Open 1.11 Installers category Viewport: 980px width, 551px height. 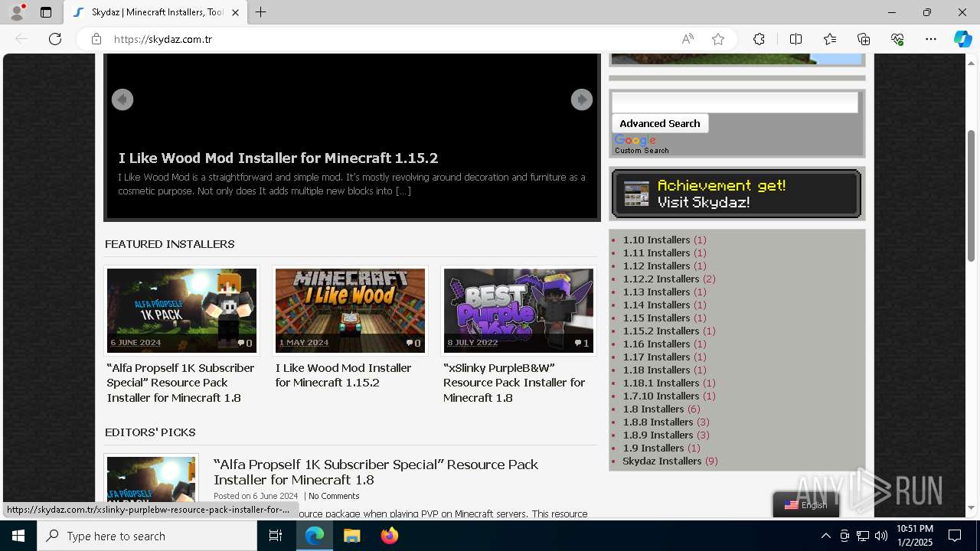656,253
